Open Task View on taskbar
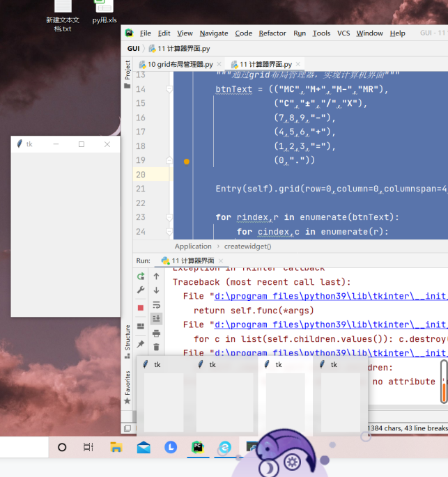The height and width of the screenshot is (477, 448). [88, 447]
